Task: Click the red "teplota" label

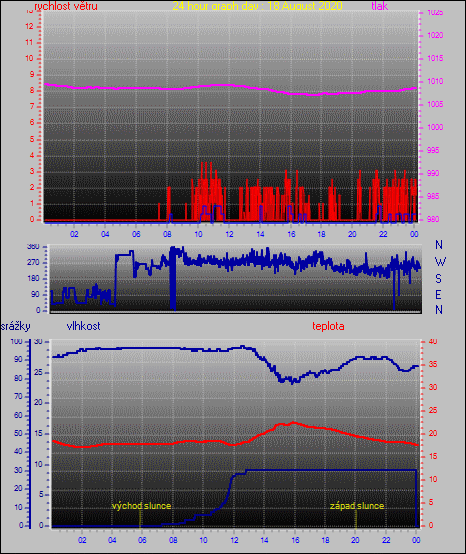Action: 328,326
